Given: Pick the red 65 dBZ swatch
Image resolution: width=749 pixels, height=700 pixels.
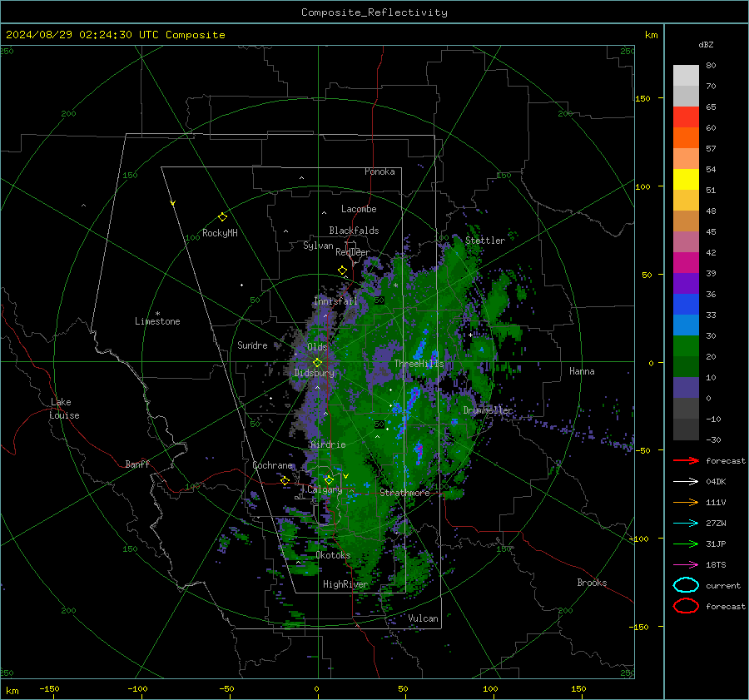Looking at the screenshot, I should pos(686,117).
